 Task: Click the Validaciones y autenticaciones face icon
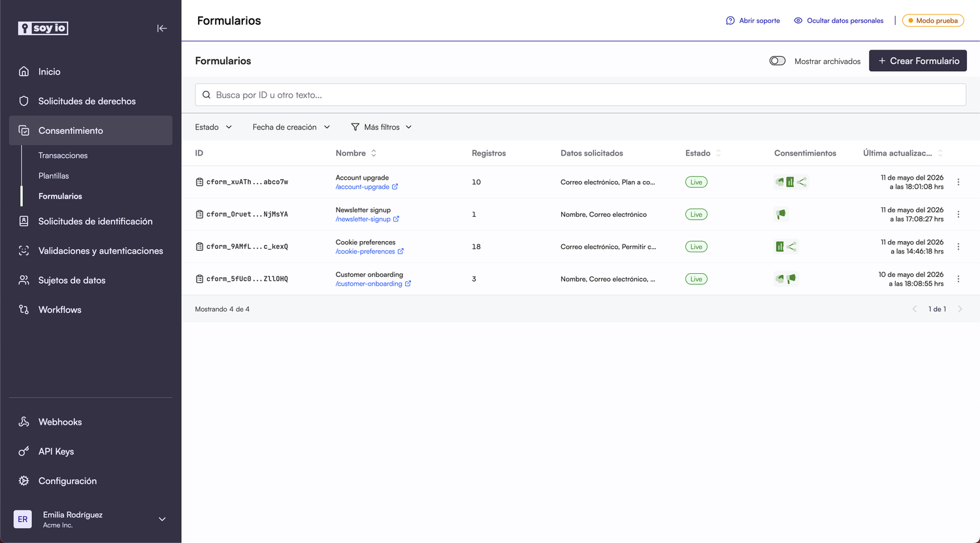click(24, 250)
